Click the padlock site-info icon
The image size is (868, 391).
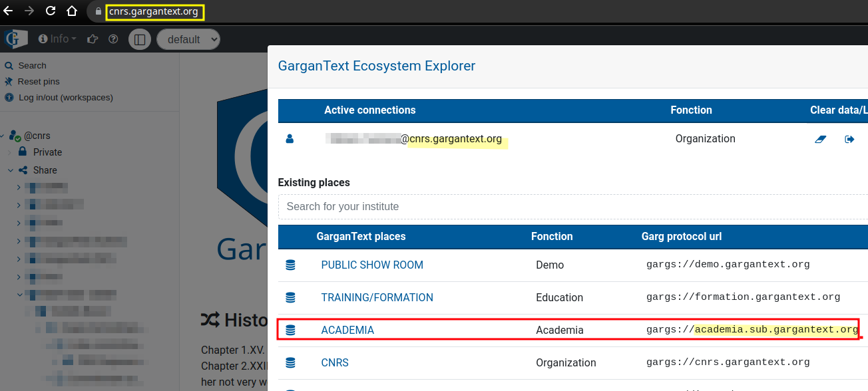(x=99, y=12)
